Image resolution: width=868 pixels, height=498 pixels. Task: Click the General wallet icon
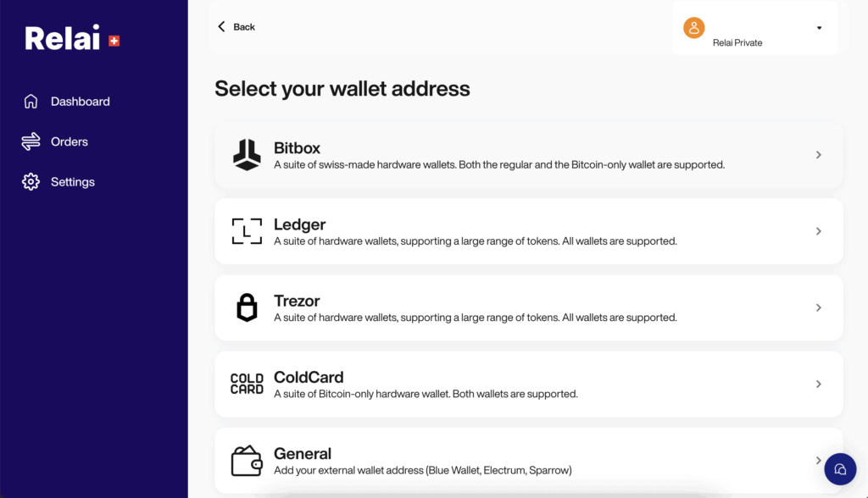(247, 461)
